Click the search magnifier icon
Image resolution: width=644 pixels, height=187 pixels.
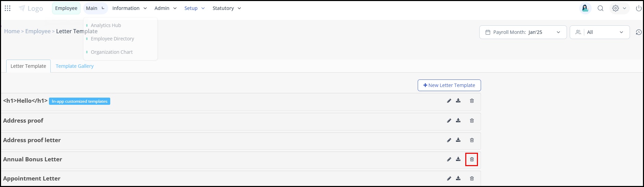[x=600, y=8]
